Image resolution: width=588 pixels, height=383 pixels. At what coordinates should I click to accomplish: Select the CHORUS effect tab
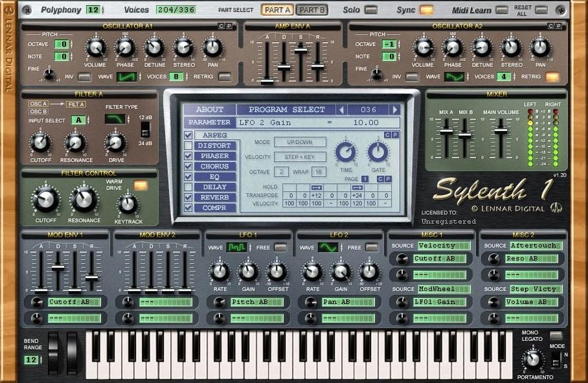point(214,167)
